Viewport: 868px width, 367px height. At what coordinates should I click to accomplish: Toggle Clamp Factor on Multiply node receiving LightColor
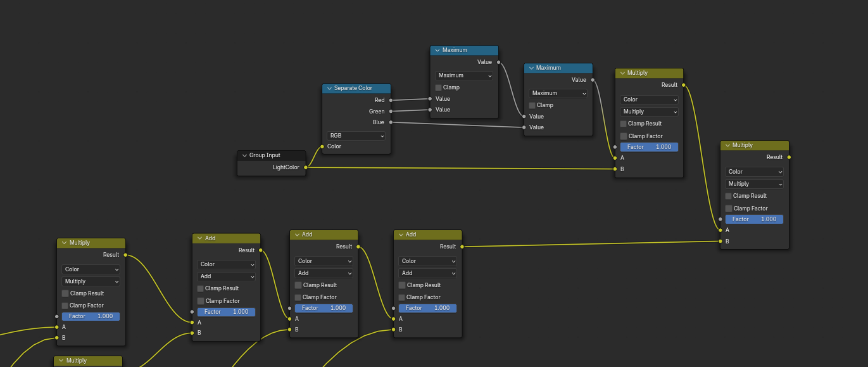pos(624,136)
